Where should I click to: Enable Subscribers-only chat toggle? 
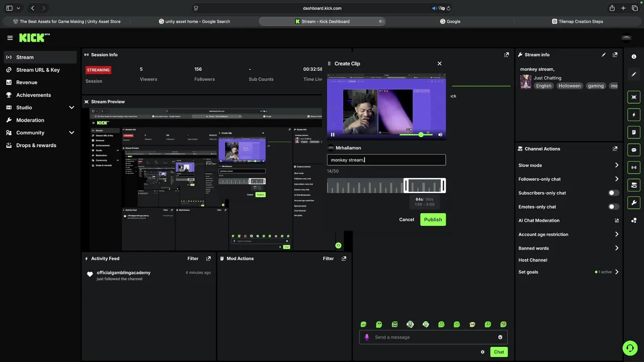click(614, 193)
